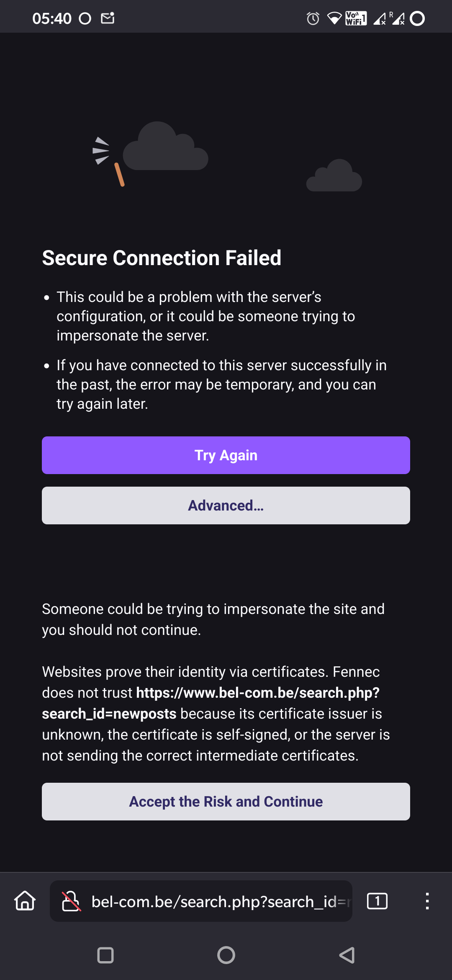The height and width of the screenshot is (980, 452).
Task: Tap the bold bel-com.be URL text
Action: pos(257,693)
